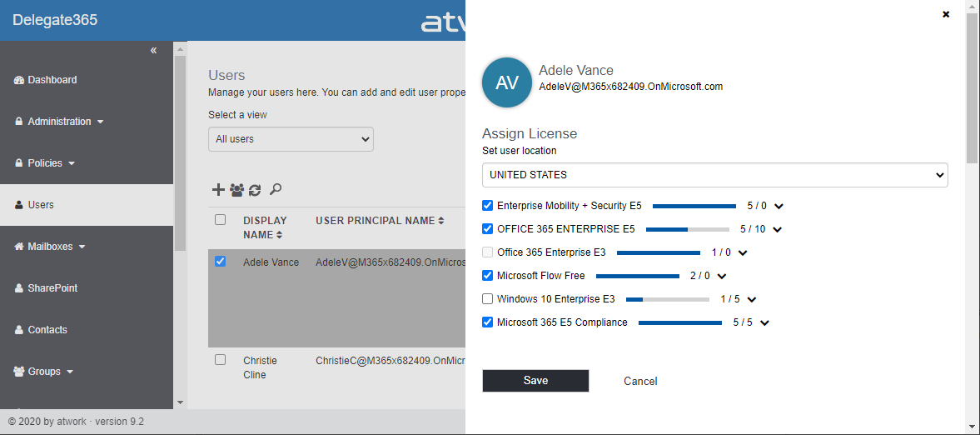Expand OFFICE 365 ENTERPRISE E5 license details
The height and width of the screenshot is (435, 980).
(x=779, y=230)
